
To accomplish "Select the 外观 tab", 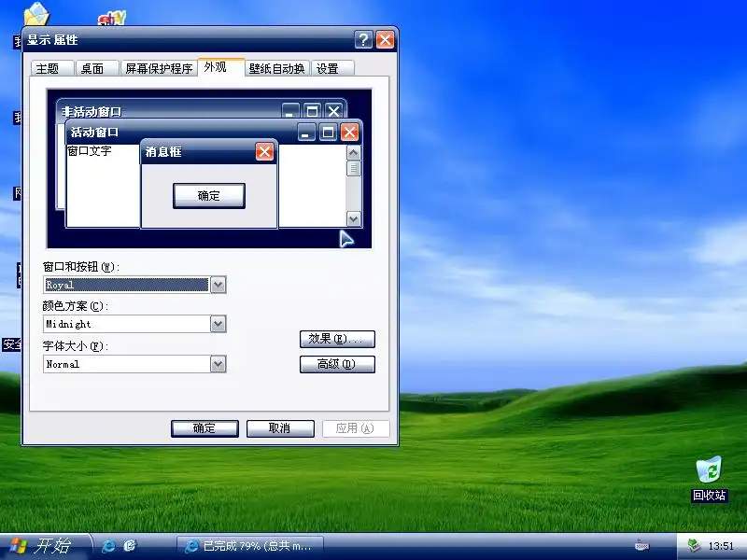I will click(x=221, y=67).
